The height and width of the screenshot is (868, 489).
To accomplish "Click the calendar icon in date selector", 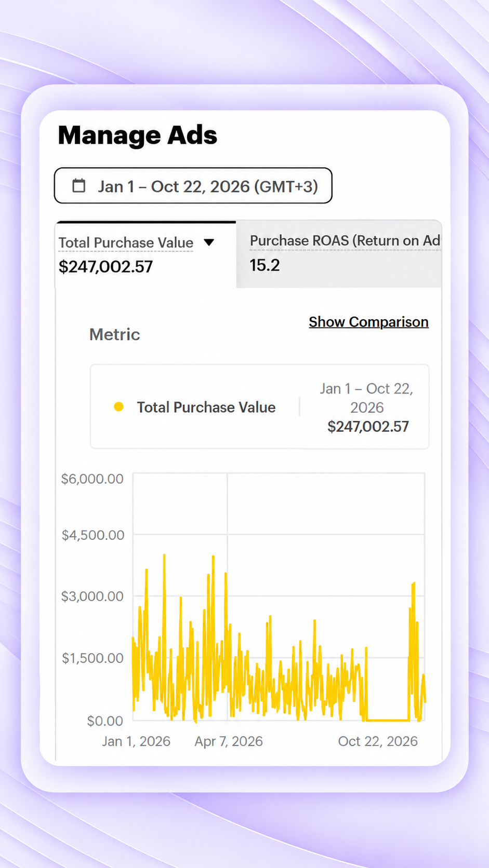I will click(78, 185).
